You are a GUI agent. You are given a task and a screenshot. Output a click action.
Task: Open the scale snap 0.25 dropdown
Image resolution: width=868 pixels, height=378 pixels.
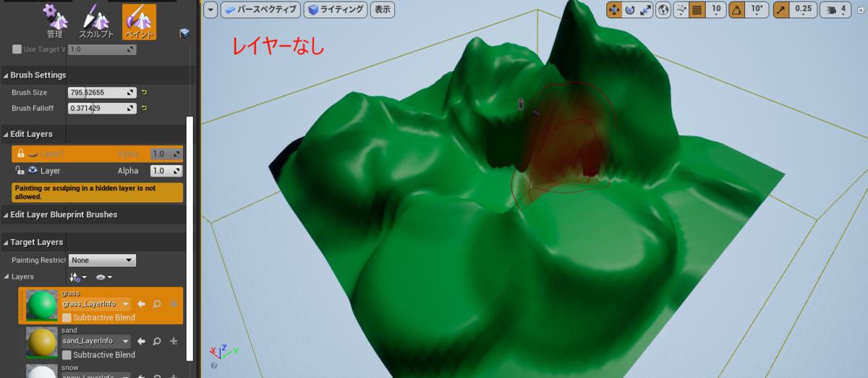coord(803,9)
